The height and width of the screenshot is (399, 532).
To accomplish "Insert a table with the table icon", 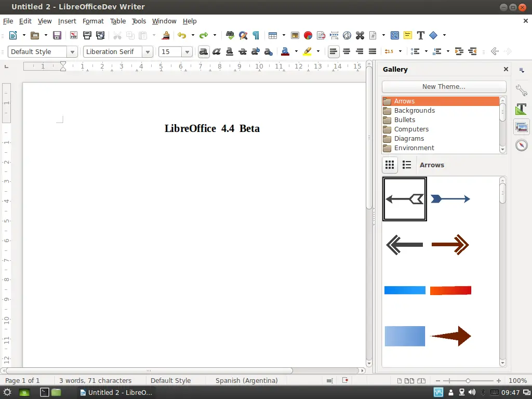I will point(272,35).
